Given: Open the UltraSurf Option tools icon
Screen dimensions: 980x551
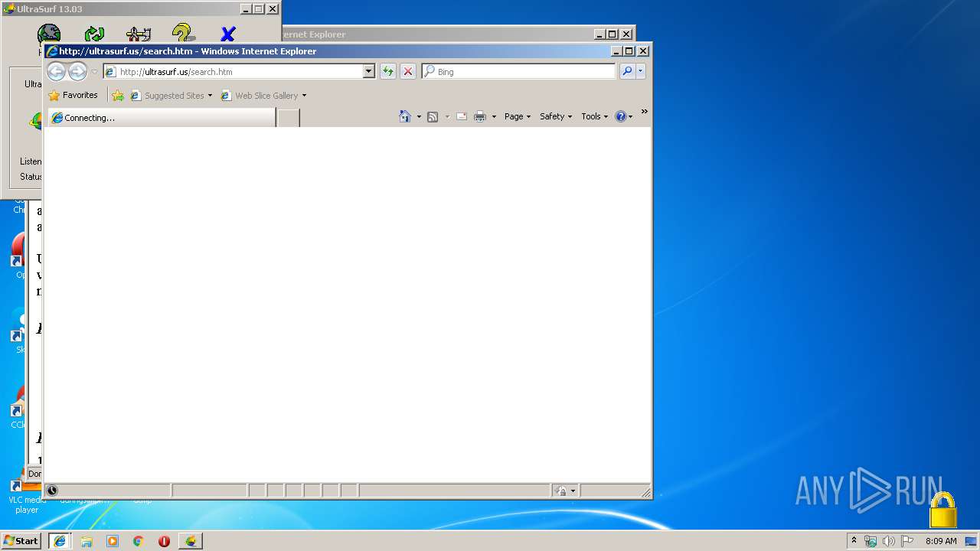Looking at the screenshot, I should coord(139,33).
